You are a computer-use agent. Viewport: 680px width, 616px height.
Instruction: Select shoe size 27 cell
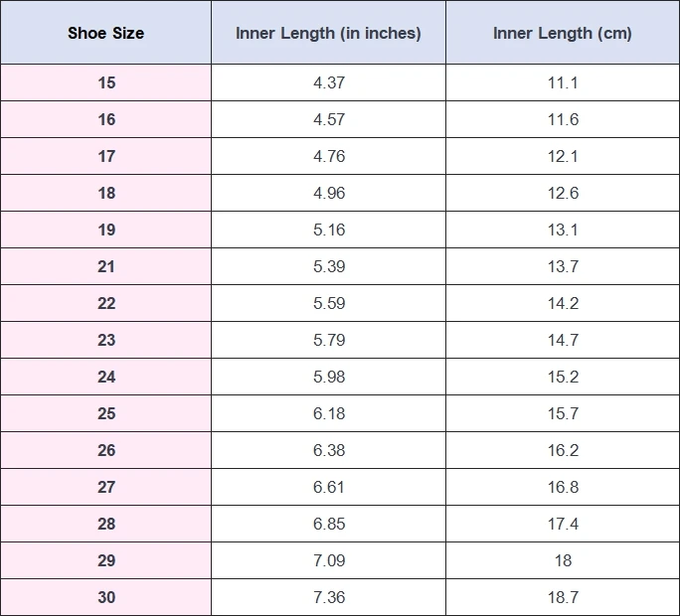(x=105, y=487)
